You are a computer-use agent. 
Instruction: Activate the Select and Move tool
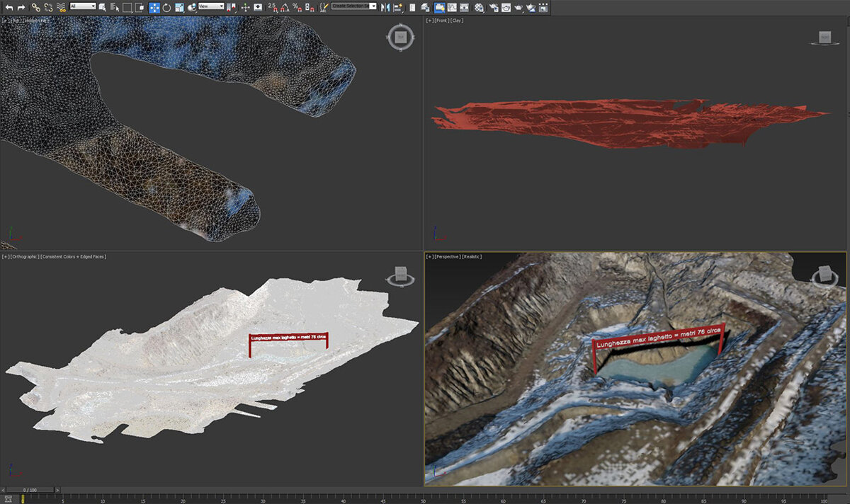tap(154, 7)
